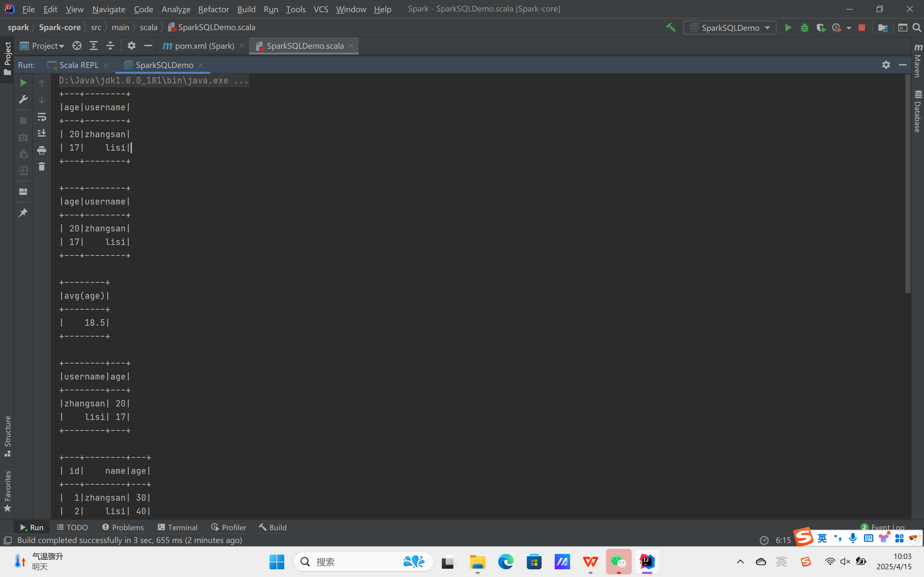The height and width of the screenshot is (577, 924).
Task: Switch to the Scala REPL run tab
Action: (x=78, y=65)
